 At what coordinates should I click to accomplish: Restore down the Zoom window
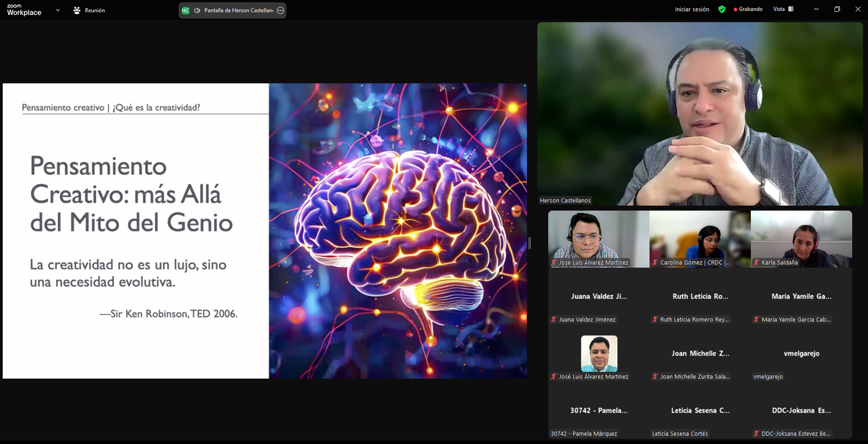837,9
